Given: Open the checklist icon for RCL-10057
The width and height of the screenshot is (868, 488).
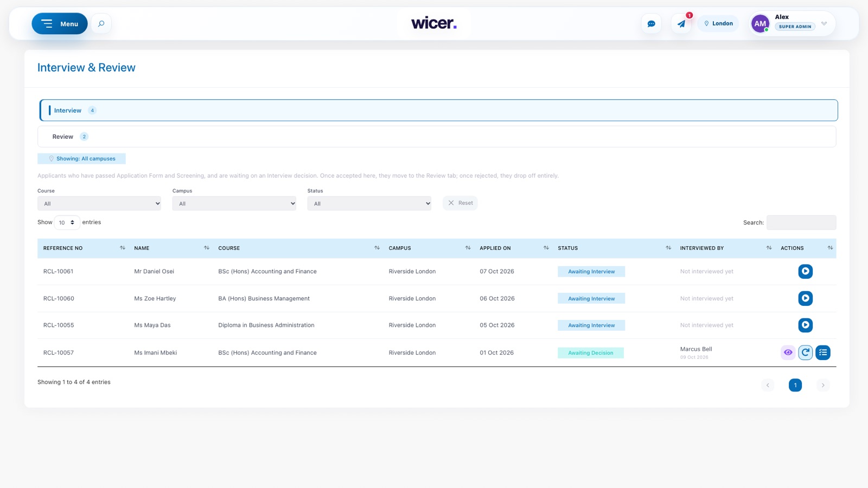Looking at the screenshot, I should 822,352.
